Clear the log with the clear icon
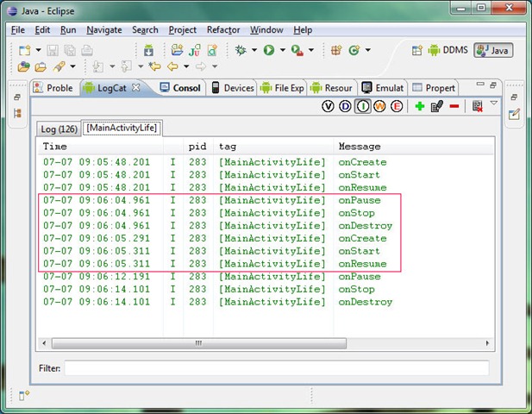 coord(476,106)
